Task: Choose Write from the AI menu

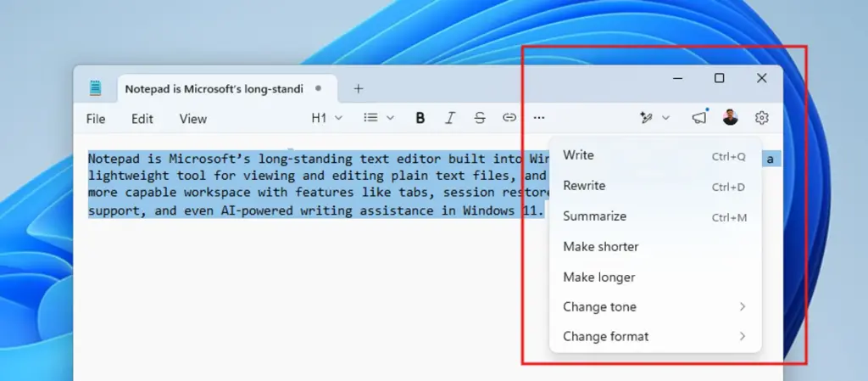Action: [655, 155]
